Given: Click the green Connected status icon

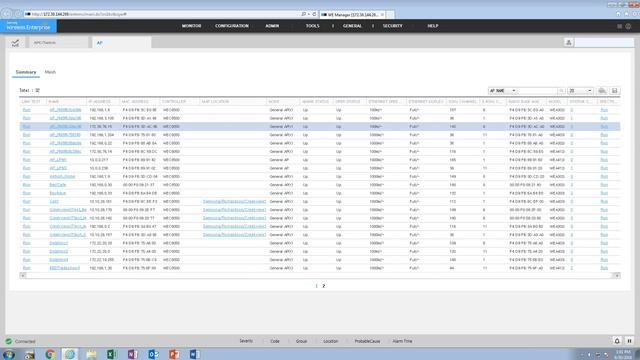Looking at the screenshot, I should coord(9,341).
